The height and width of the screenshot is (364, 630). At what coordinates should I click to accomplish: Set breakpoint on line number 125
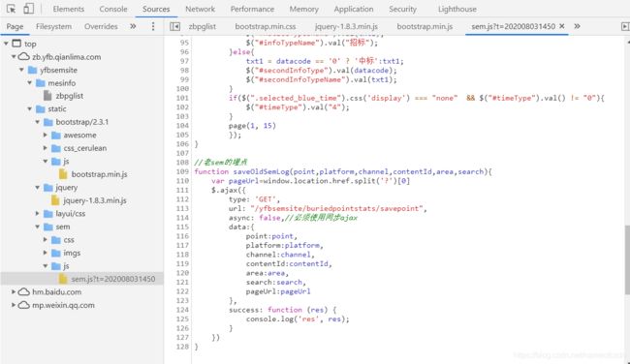tap(182, 319)
